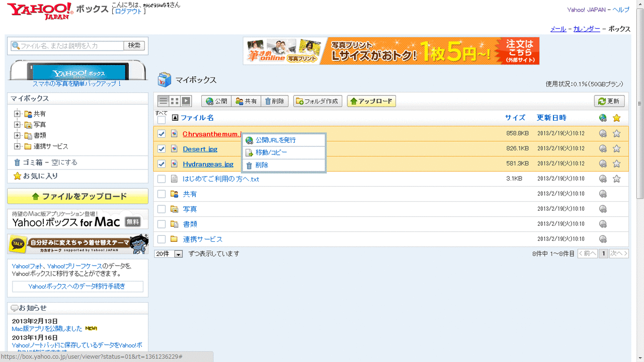Expand the 写真 tree node in sidebar
Screen dimensions: 644x362
(17, 124)
